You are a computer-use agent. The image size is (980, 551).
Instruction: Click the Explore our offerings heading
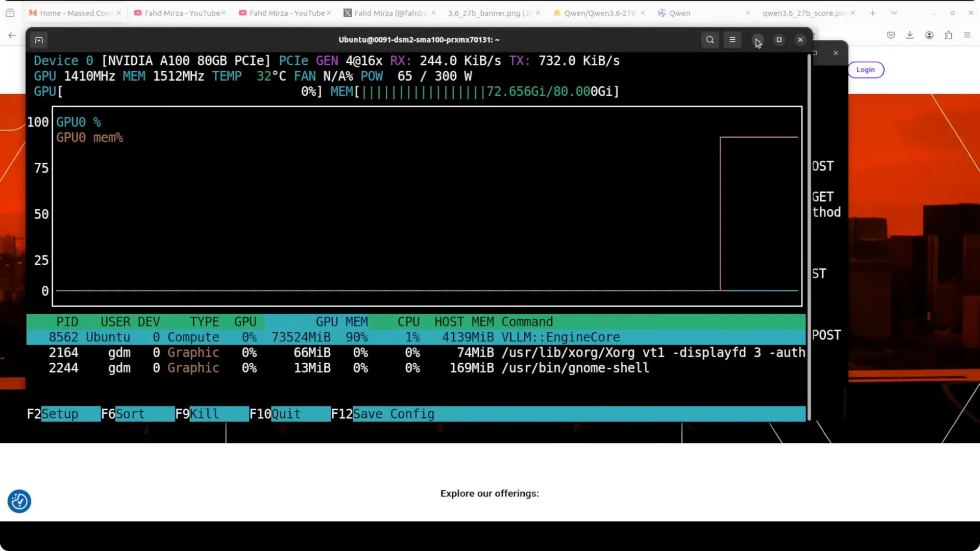[489, 493]
